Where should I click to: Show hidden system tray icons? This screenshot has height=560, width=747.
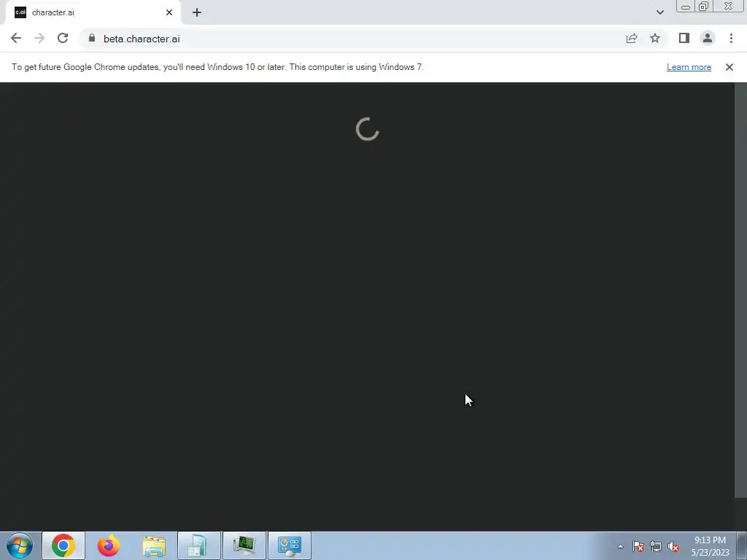coord(620,546)
